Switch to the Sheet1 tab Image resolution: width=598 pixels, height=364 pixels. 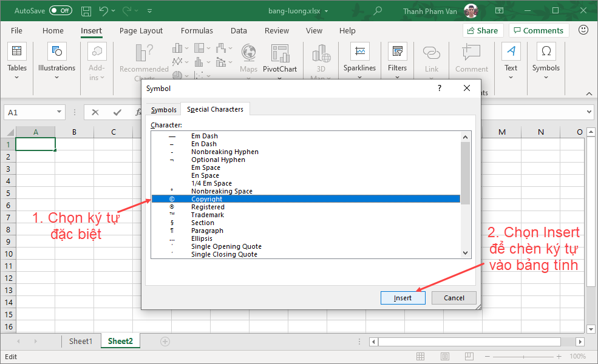tap(81, 341)
